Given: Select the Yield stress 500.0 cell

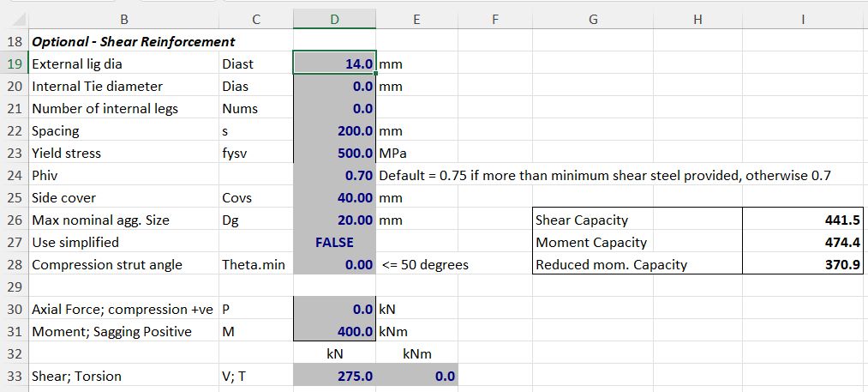Looking at the screenshot, I should 334,153.
